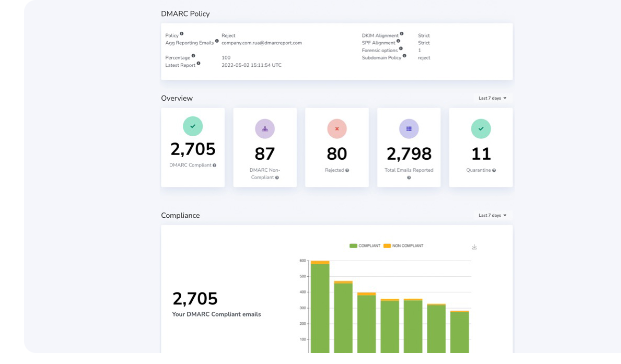Screen dimensions: 621x364
Task: Open the Compliance Last 7 days dropdown
Action: [492, 215]
